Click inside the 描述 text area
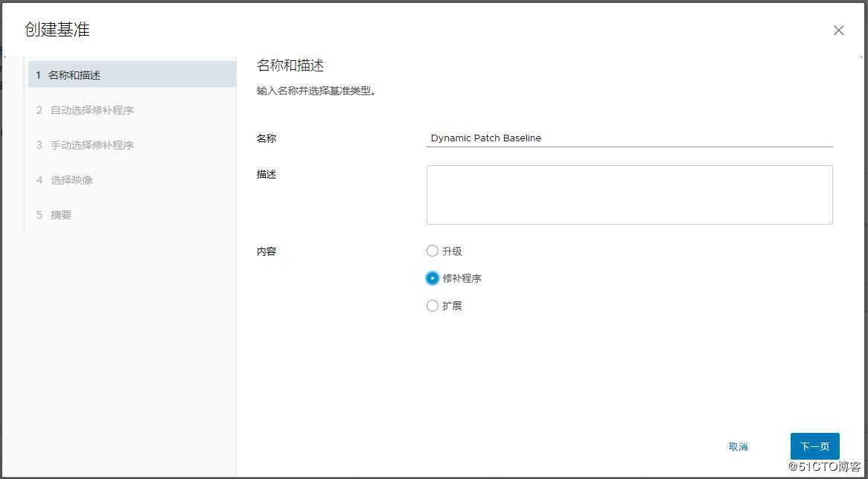 pos(629,193)
